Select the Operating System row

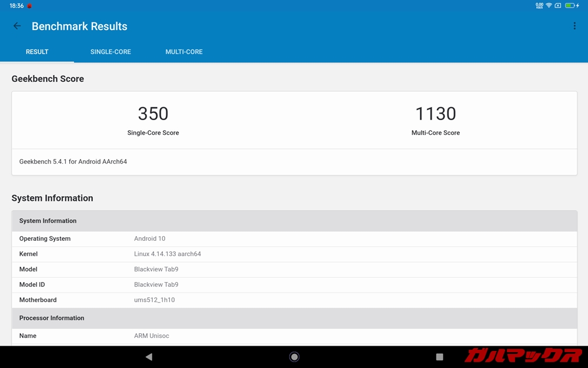294,238
